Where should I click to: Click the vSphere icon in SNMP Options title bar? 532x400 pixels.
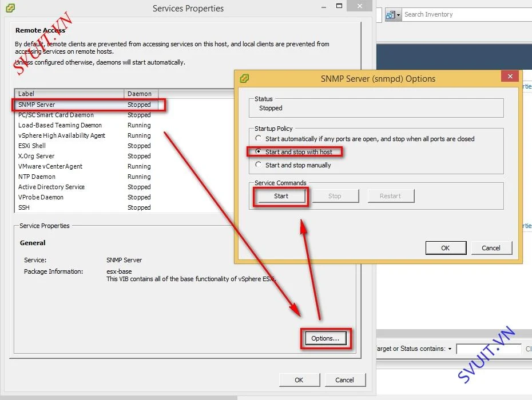pyautogui.click(x=244, y=78)
